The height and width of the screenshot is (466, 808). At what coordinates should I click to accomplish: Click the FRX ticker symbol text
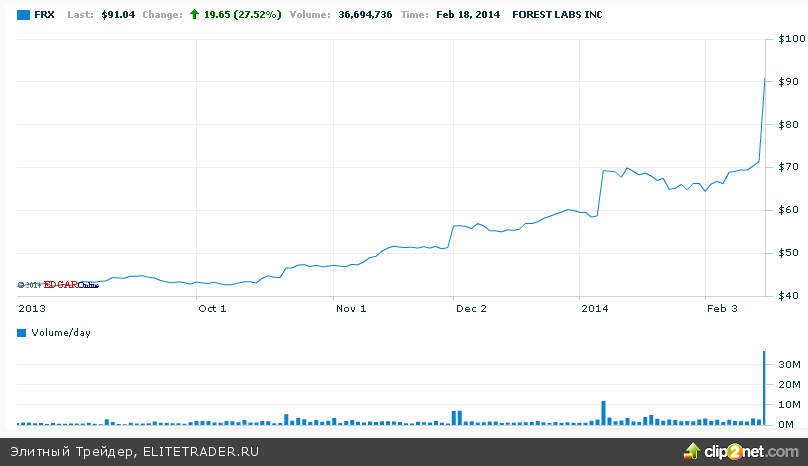44,15
